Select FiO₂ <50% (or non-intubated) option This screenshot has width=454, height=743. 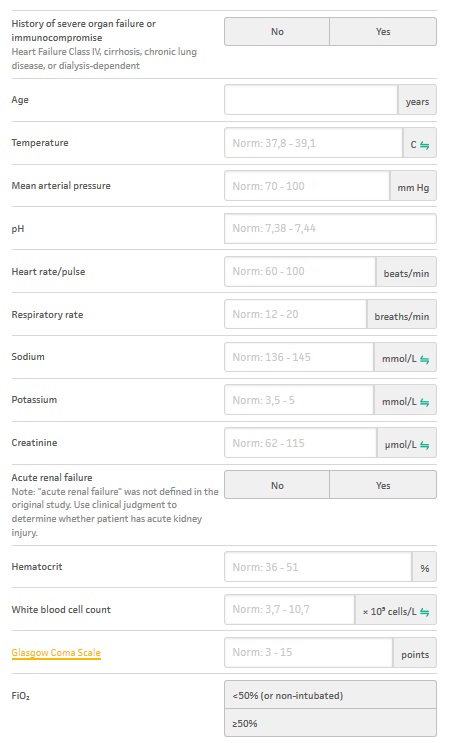point(330,695)
